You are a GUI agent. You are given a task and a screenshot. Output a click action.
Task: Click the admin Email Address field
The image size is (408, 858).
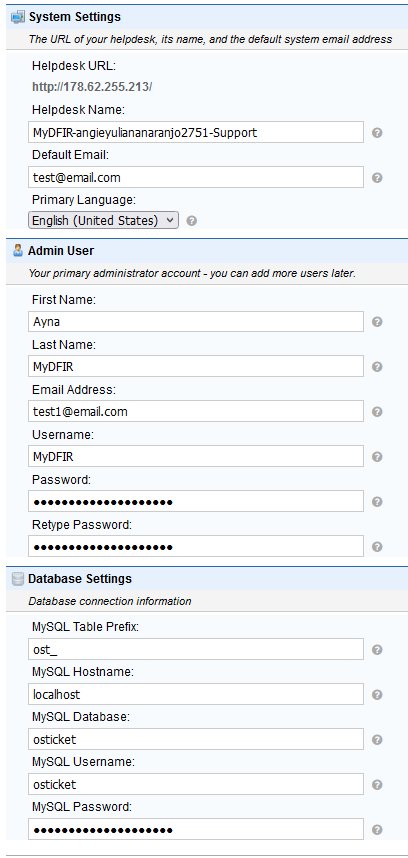click(x=196, y=411)
